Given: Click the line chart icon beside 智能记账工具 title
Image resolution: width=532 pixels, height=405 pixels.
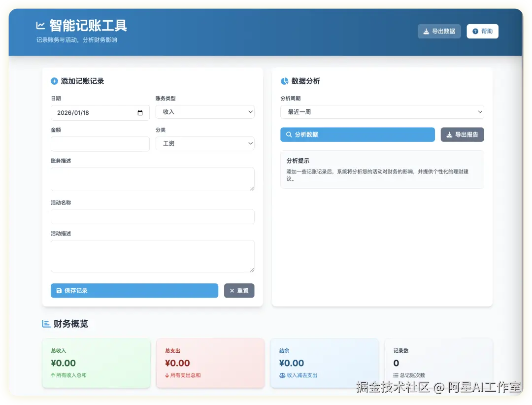Looking at the screenshot, I should coord(40,25).
